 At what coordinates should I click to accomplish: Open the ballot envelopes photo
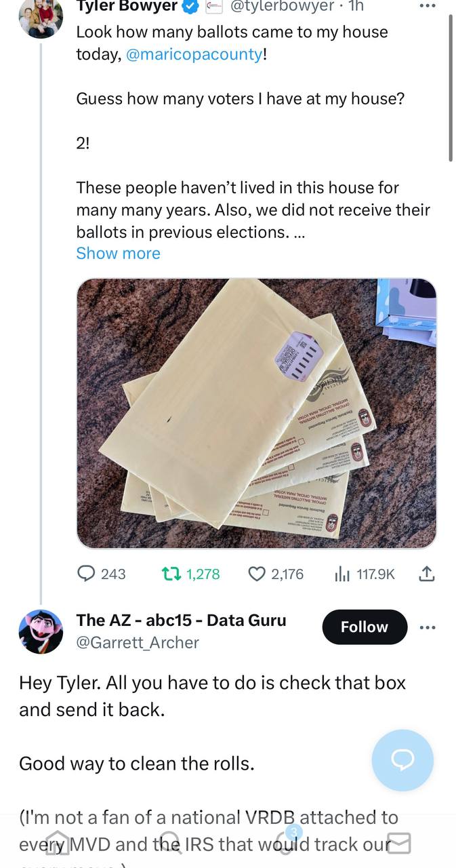pos(256,413)
